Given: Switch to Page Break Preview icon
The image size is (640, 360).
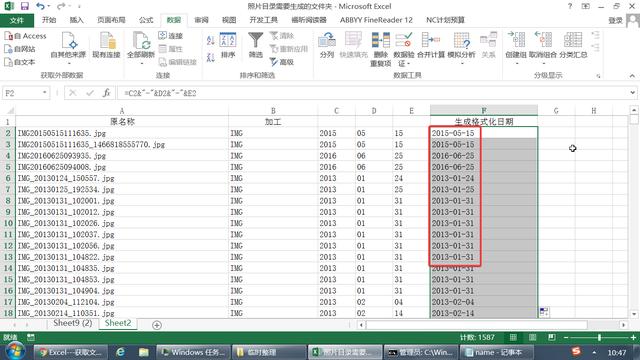Looking at the screenshot, I should tap(551, 338).
